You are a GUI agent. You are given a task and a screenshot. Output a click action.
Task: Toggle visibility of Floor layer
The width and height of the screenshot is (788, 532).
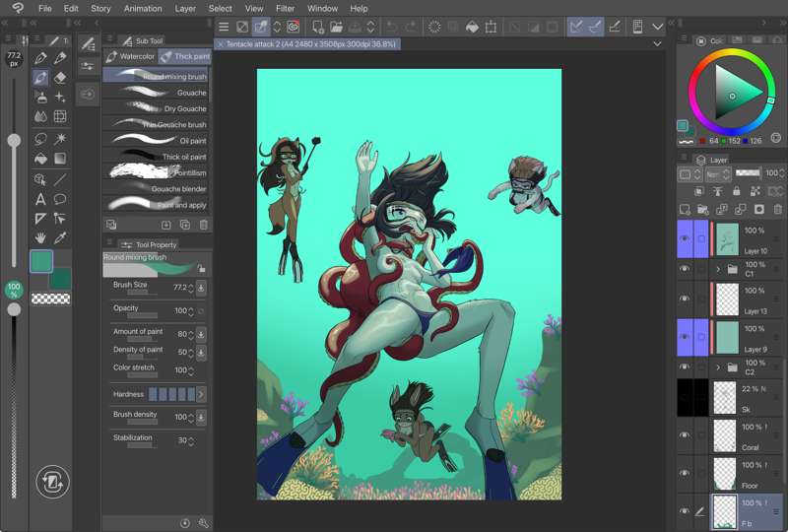[685, 473]
